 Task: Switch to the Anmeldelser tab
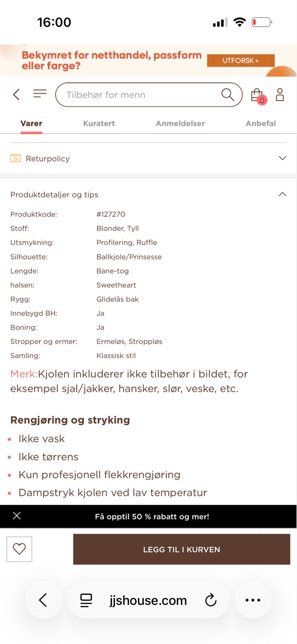point(180,124)
